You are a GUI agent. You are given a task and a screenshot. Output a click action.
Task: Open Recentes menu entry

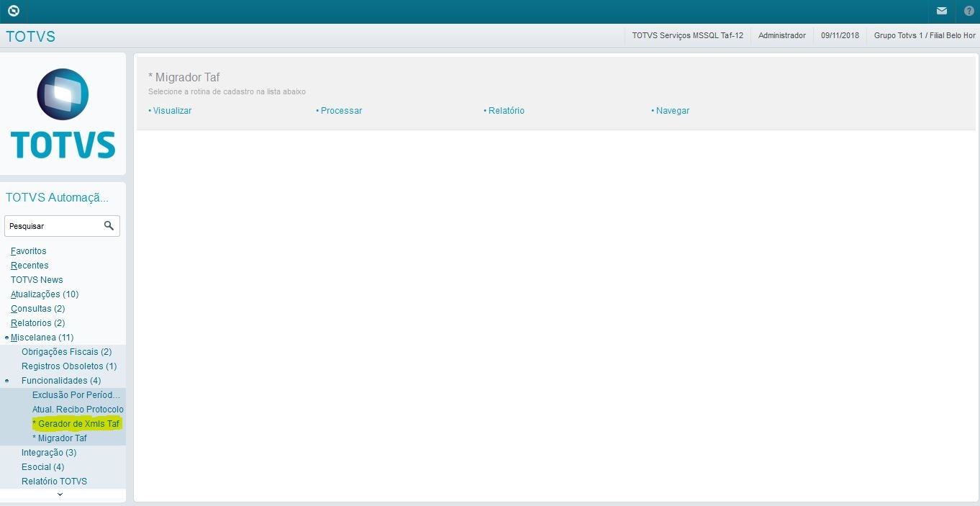click(x=30, y=266)
